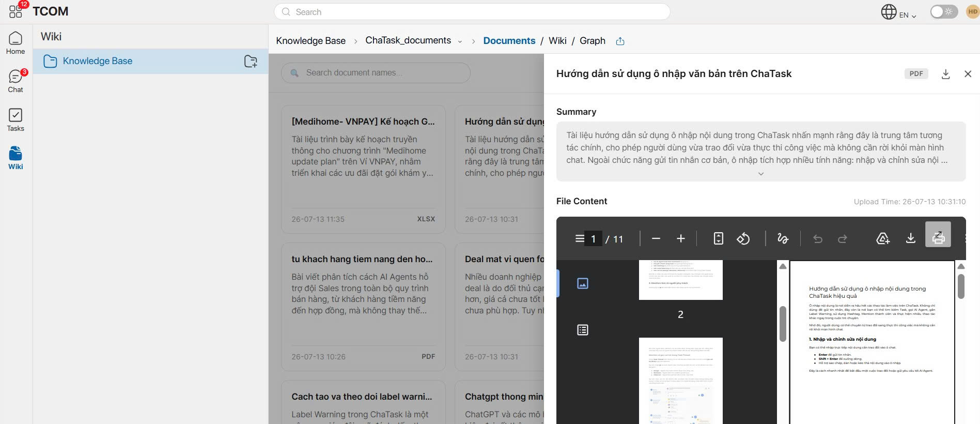Click the globe language icon

889,11
